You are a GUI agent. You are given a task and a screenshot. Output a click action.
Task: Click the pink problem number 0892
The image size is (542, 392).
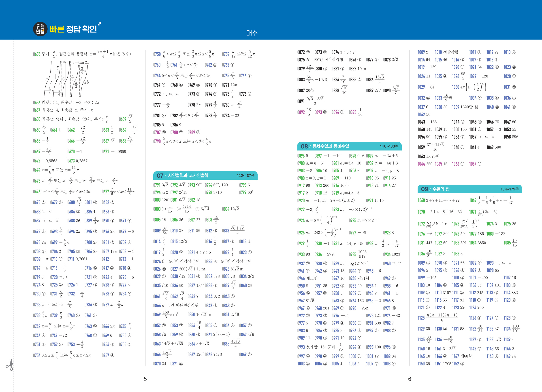301,112
